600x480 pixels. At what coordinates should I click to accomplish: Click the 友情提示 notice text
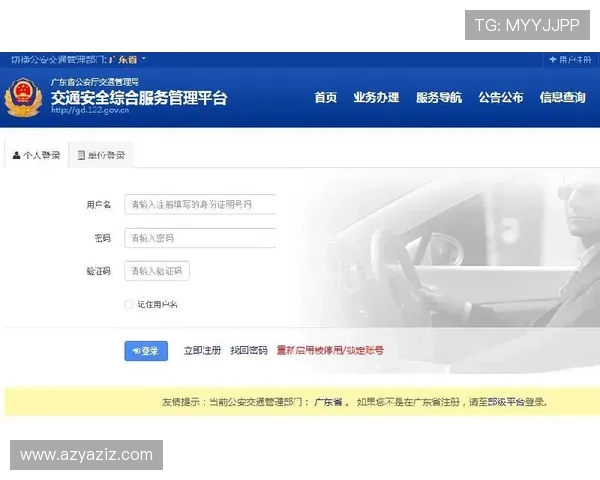point(355,402)
